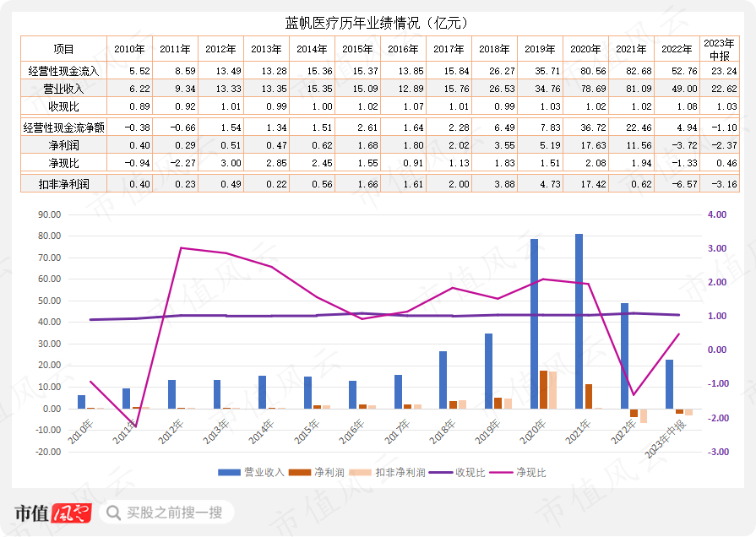The height and width of the screenshot is (537, 756).
Task: Click the light orange 扣非净利润 legend swatch
Action: pos(361,472)
